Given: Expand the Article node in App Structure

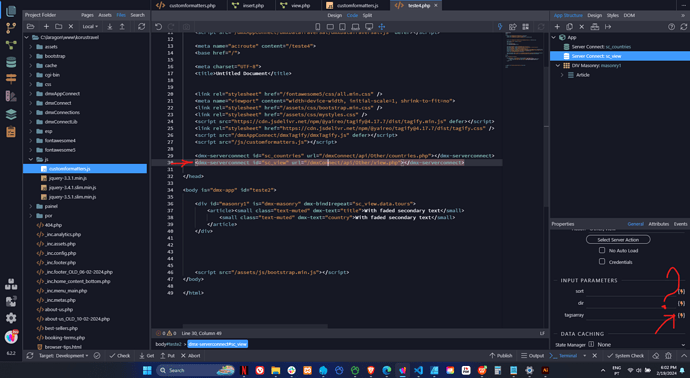Looking at the screenshot, I should point(562,75).
